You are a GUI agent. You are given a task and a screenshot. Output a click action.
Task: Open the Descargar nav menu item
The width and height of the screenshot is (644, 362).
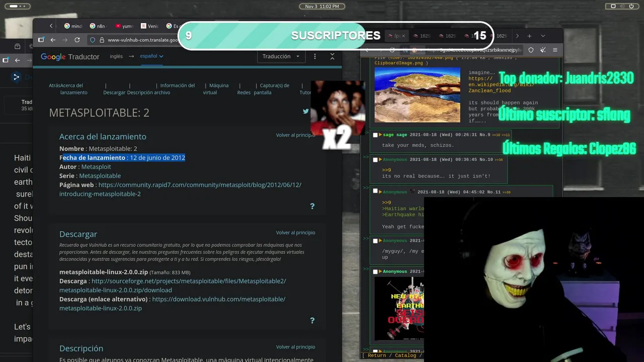(114, 93)
